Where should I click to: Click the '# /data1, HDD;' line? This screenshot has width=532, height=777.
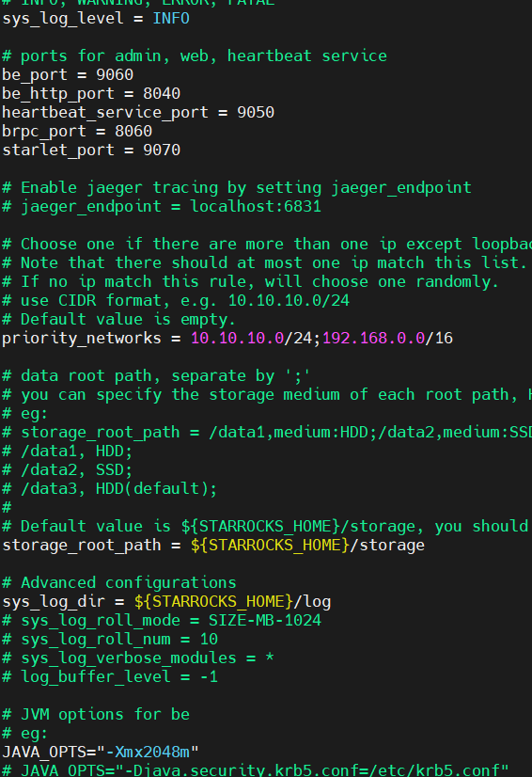coord(68,452)
